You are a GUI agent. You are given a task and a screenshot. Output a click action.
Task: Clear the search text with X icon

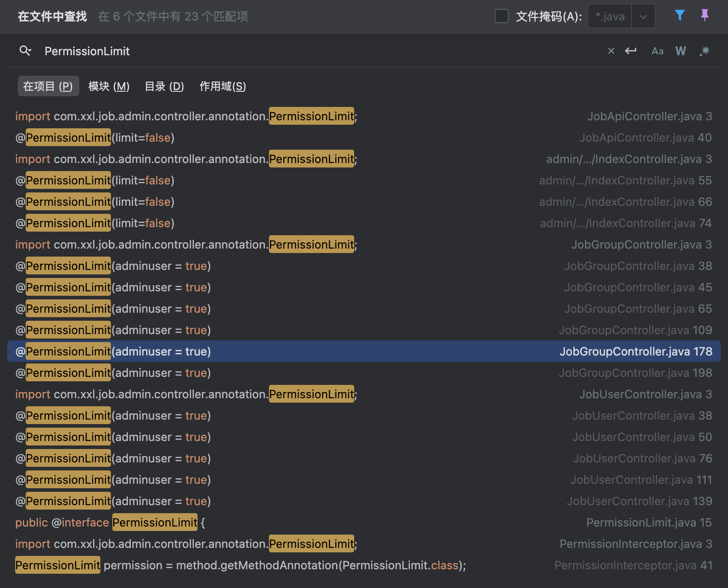pos(611,51)
